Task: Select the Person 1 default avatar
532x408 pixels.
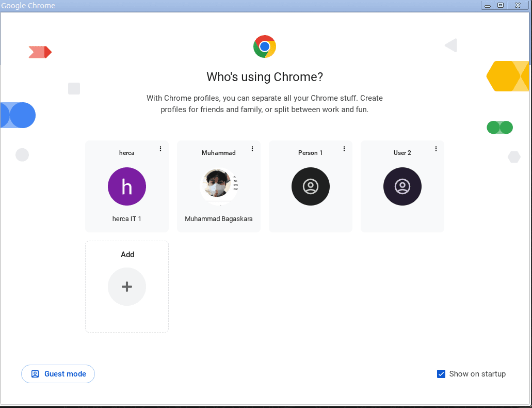Action: [x=311, y=186]
